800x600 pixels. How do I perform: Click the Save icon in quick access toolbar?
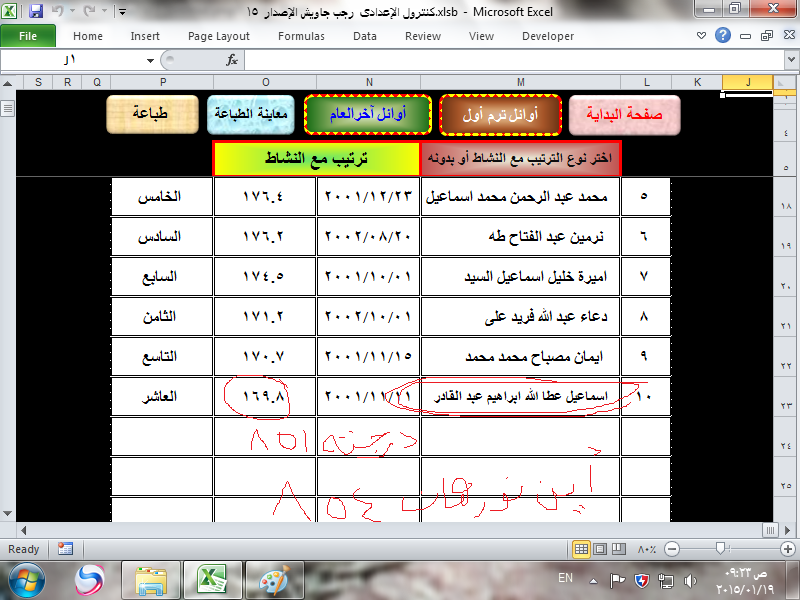[36, 12]
